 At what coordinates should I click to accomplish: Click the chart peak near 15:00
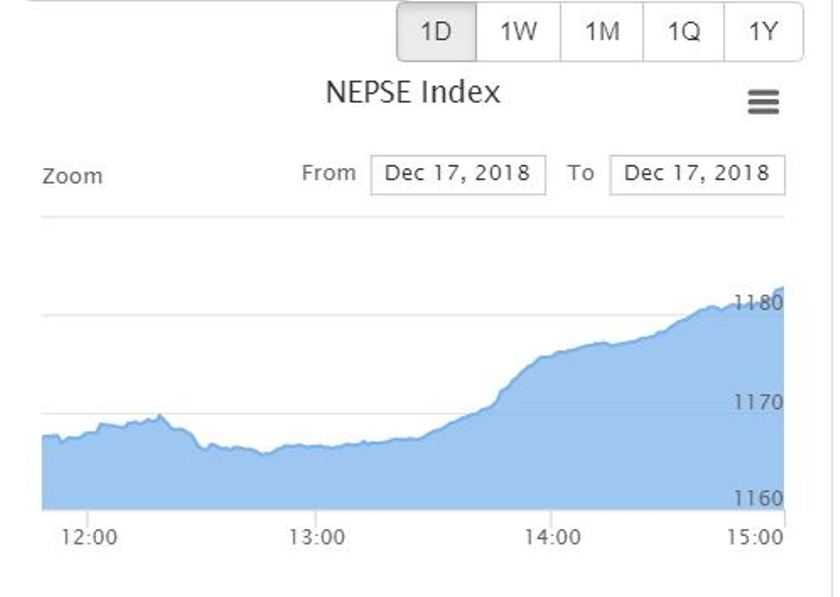pyautogui.click(x=781, y=289)
